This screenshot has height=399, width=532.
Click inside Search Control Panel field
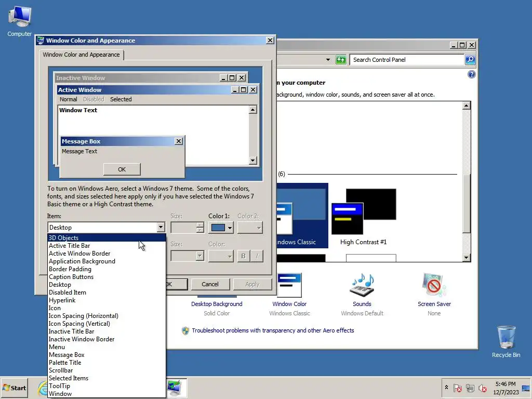tap(406, 60)
